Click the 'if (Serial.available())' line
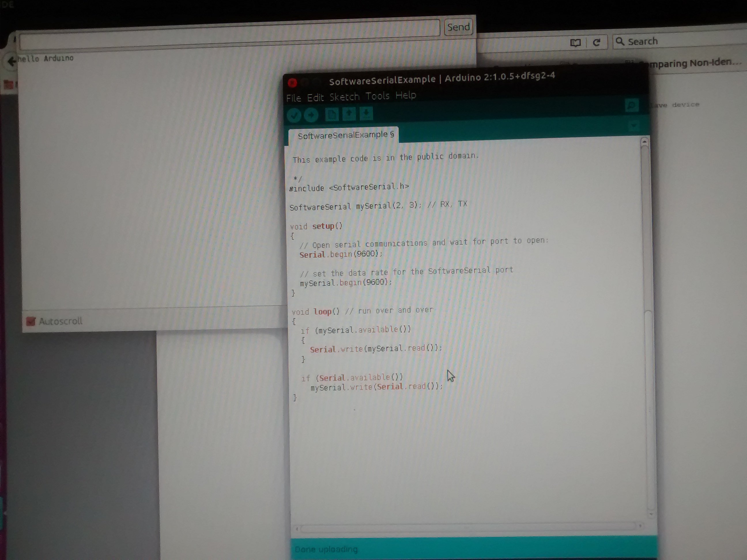 coord(352,378)
